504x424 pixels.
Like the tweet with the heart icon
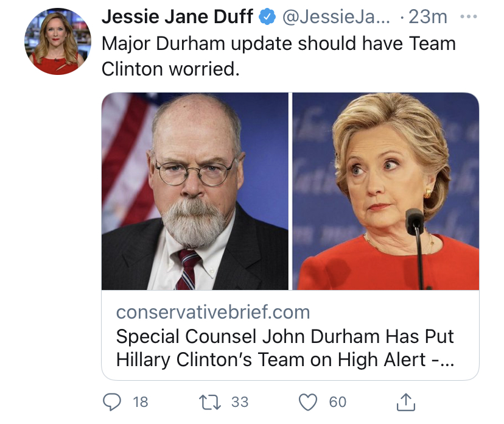[x=308, y=402]
